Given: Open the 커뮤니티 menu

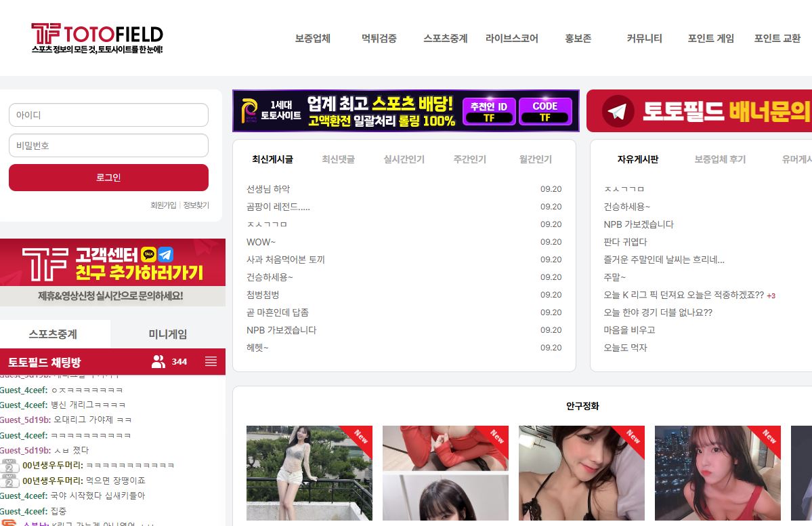Looking at the screenshot, I should pyautogui.click(x=644, y=39).
